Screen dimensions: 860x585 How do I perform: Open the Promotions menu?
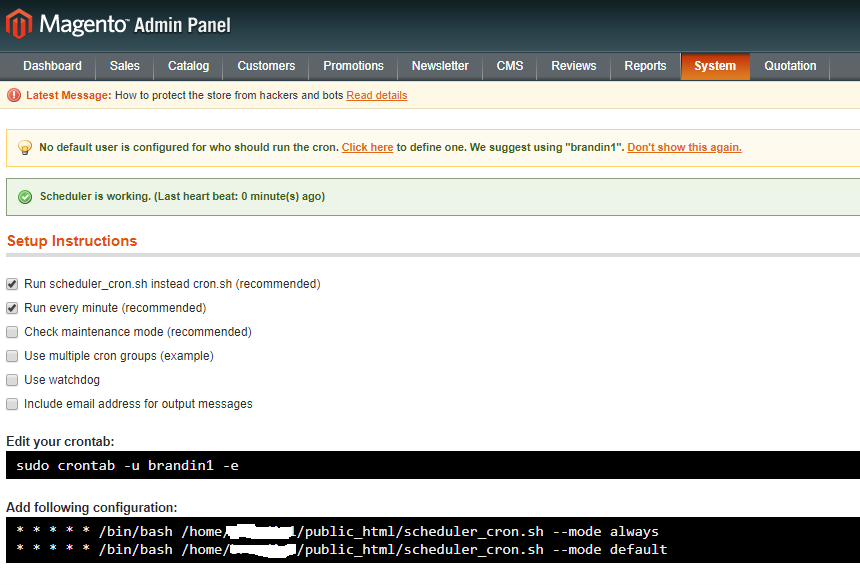pos(353,66)
